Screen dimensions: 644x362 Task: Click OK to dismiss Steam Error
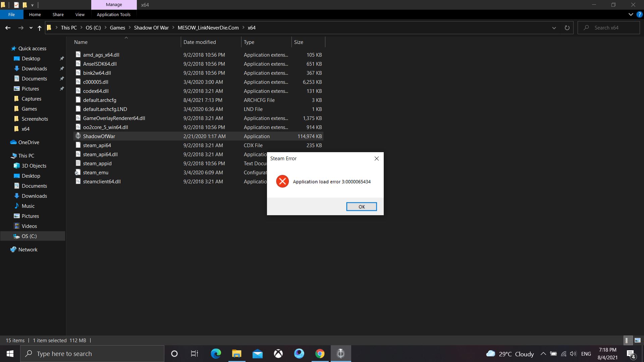click(361, 206)
